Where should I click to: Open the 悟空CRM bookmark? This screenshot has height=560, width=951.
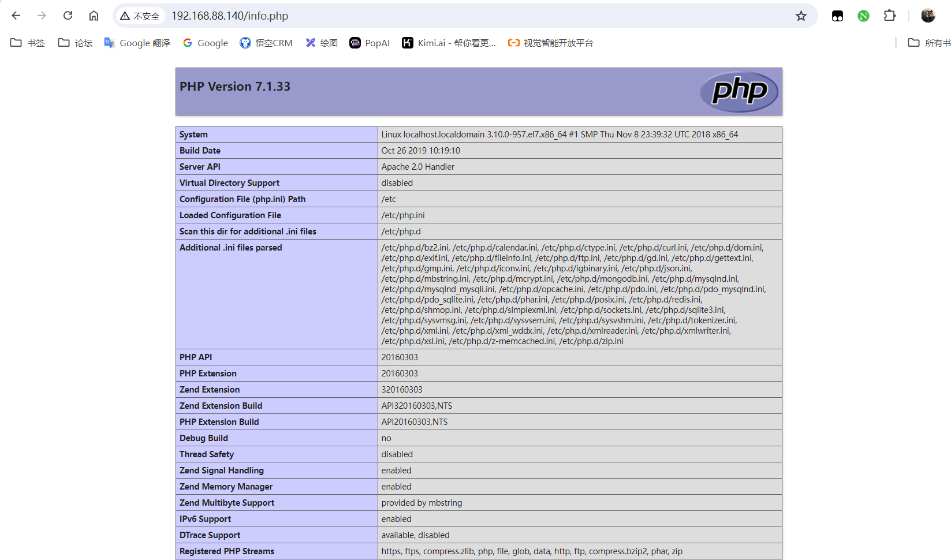tap(266, 43)
